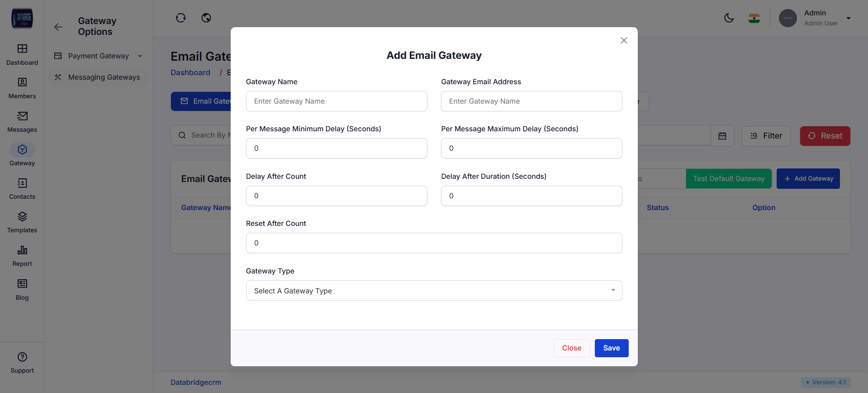This screenshot has height=393, width=868.
Task: Select the Contacts sidebar icon
Action: (22, 183)
